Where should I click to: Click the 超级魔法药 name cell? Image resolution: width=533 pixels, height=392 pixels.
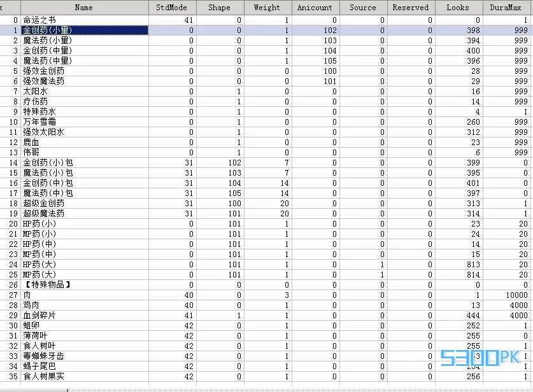click(x=85, y=214)
